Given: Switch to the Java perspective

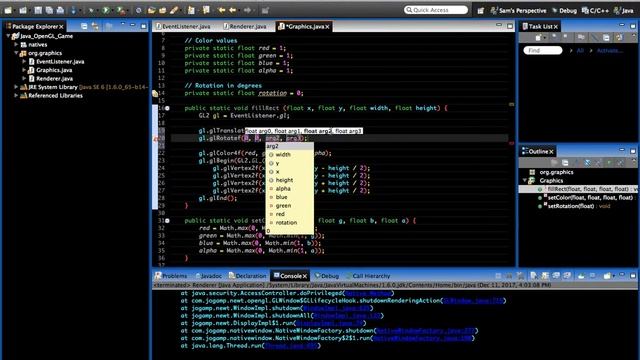Looking at the screenshot, I should 624,11.
